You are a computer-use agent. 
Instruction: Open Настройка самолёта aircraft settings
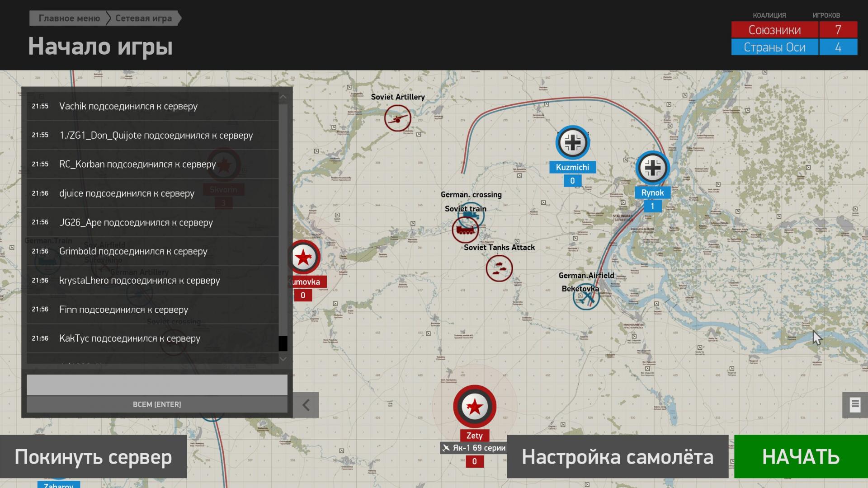point(618,457)
